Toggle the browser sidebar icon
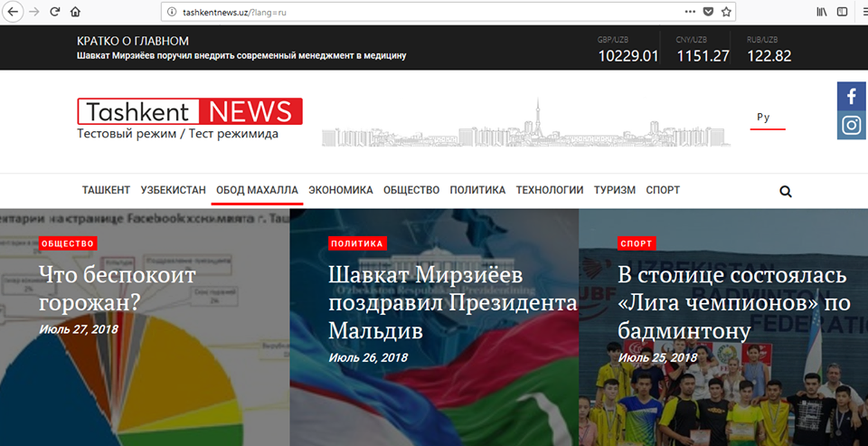 (842, 12)
